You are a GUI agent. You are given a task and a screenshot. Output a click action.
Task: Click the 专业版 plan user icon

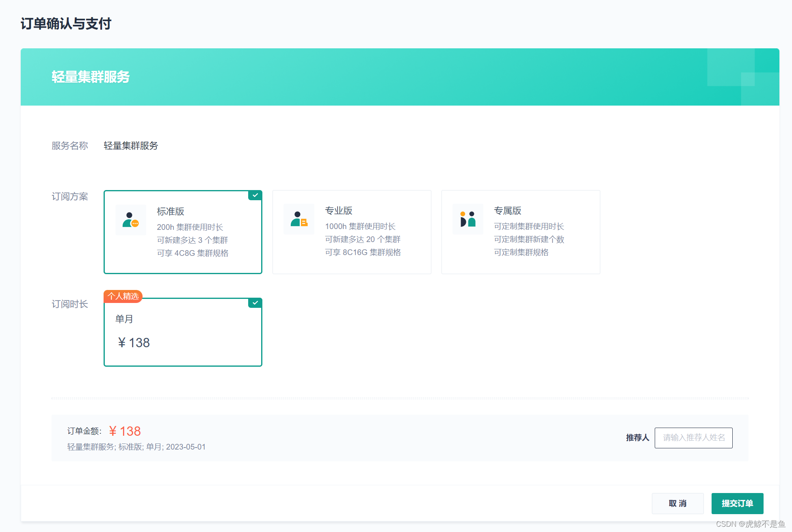pyautogui.click(x=299, y=219)
